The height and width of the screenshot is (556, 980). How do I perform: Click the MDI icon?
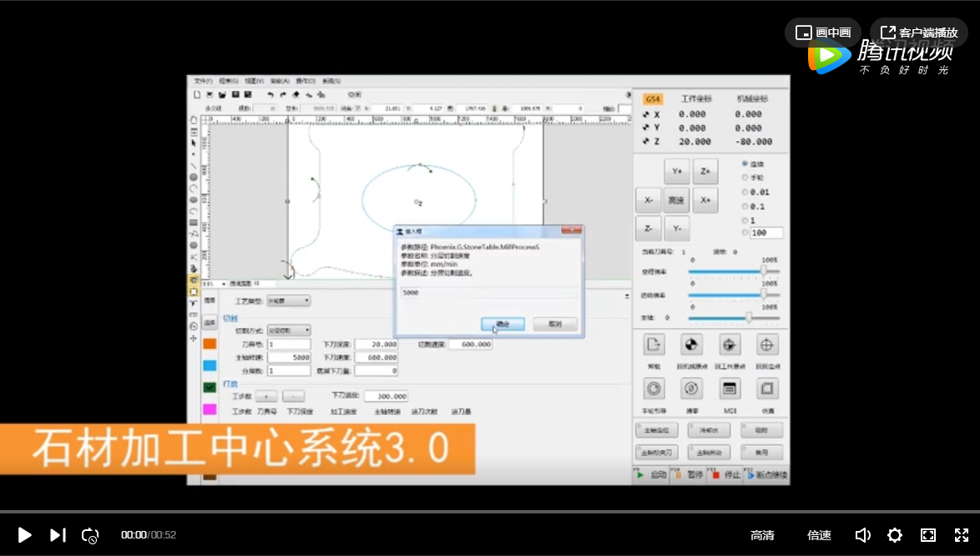[x=730, y=389]
